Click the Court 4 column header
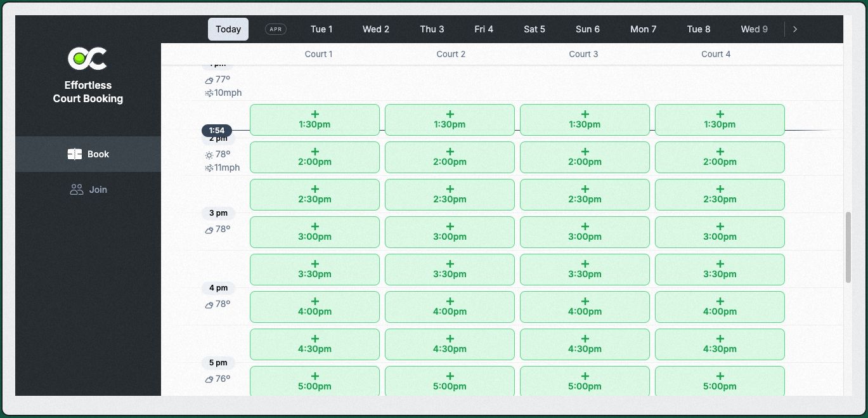868x418 pixels. point(716,54)
